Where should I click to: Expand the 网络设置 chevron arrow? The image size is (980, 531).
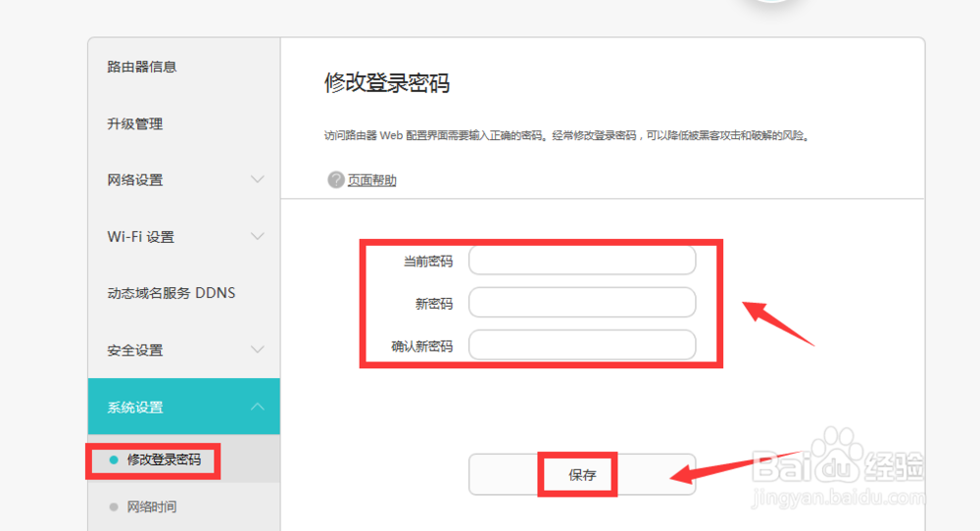[258, 179]
